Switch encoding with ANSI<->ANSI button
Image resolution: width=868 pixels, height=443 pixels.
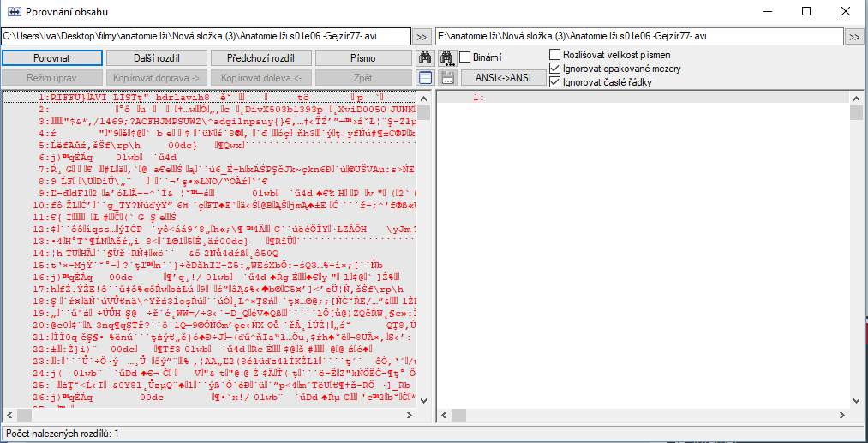click(503, 77)
